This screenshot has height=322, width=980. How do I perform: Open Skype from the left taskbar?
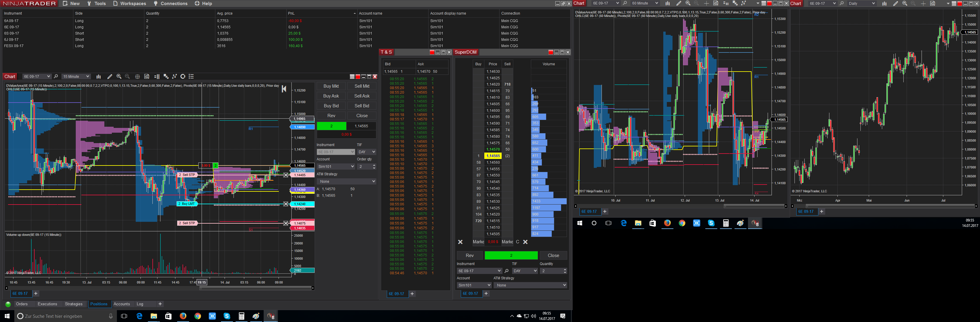point(227,316)
